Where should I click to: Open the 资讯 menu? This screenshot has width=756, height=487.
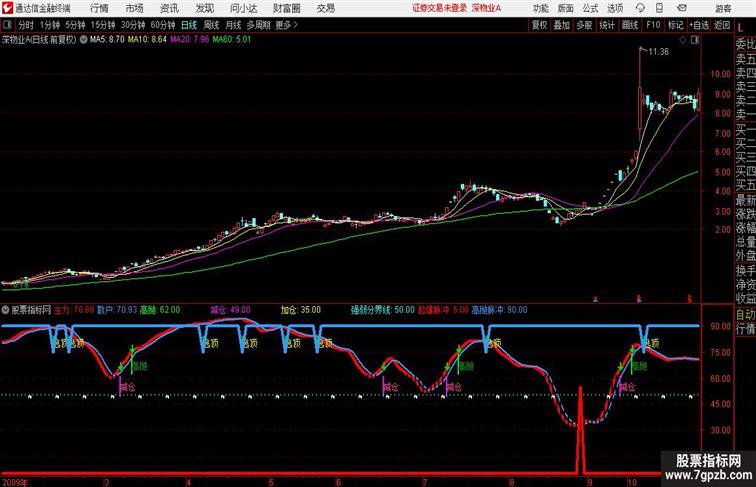(x=169, y=8)
